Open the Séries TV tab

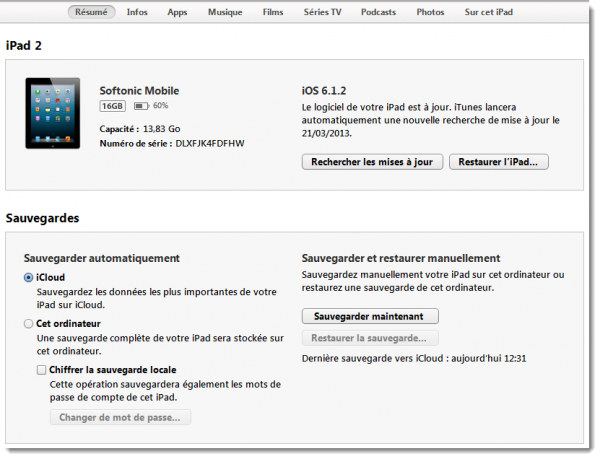click(321, 12)
